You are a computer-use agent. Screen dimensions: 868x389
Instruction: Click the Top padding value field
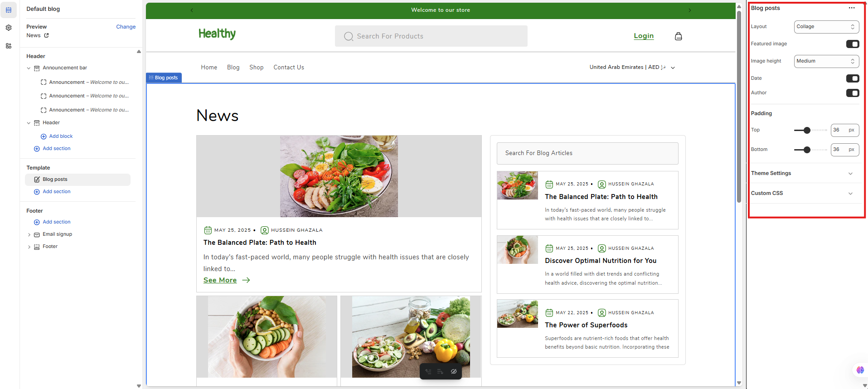point(845,130)
